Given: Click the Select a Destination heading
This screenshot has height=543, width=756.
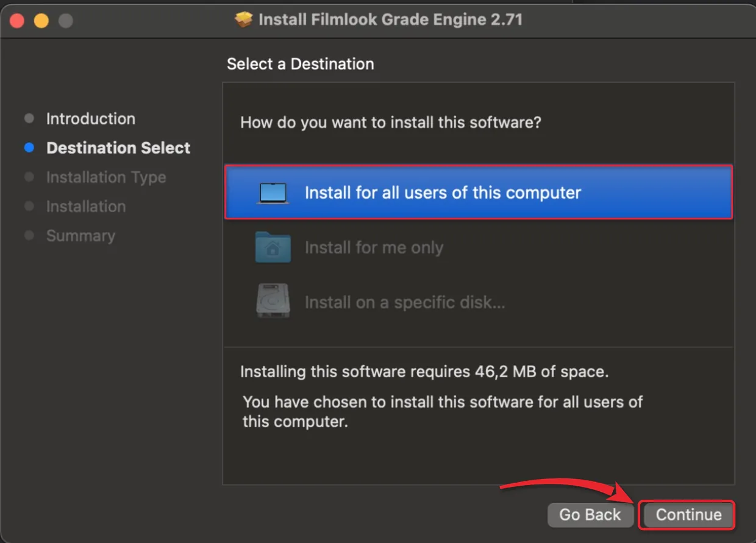Looking at the screenshot, I should pos(301,64).
